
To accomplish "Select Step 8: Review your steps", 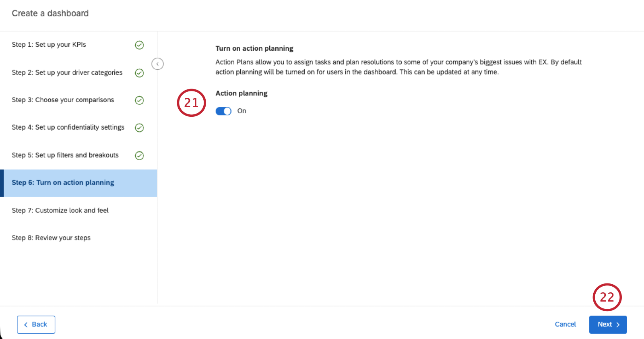I will click(78, 238).
